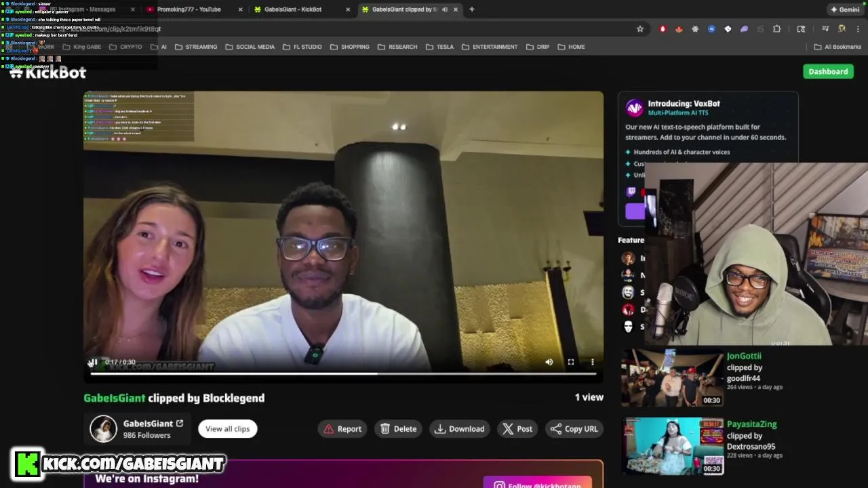The image size is (868, 488).
Task: Open a new browser tab
Action: click(472, 9)
